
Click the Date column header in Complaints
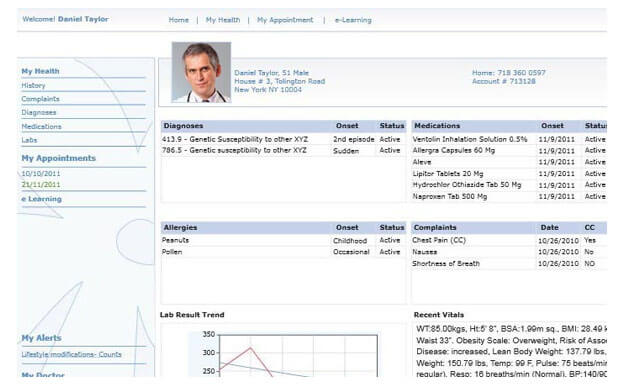(x=549, y=228)
